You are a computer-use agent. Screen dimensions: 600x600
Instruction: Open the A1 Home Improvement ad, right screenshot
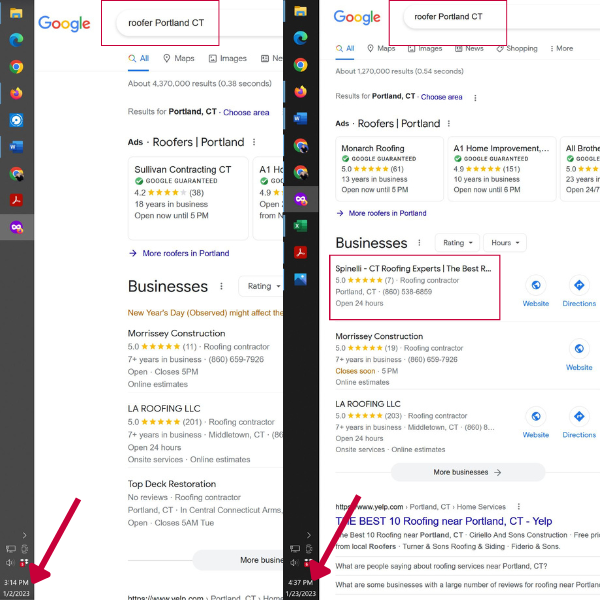(x=502, y=169)
